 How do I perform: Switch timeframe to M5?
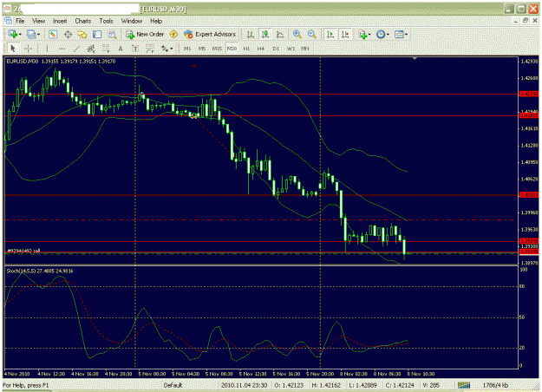pyautogui.click(x=202, y=49)
